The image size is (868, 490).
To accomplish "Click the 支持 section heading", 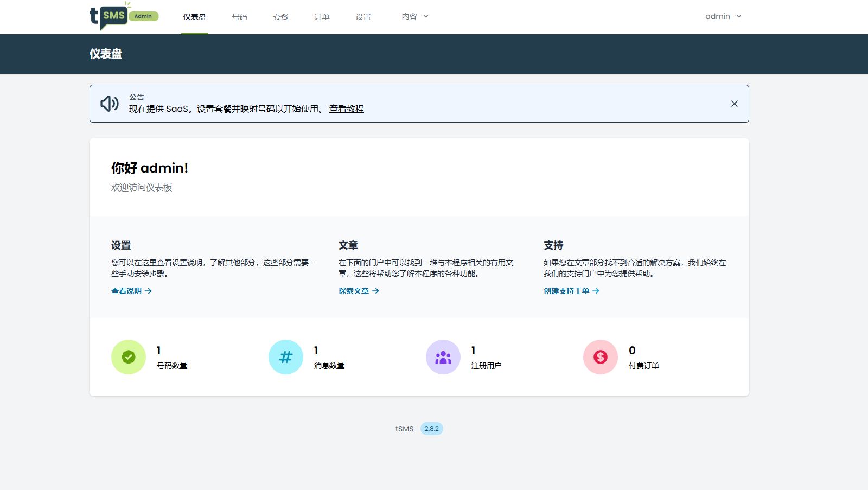I will tap(553, 245).
